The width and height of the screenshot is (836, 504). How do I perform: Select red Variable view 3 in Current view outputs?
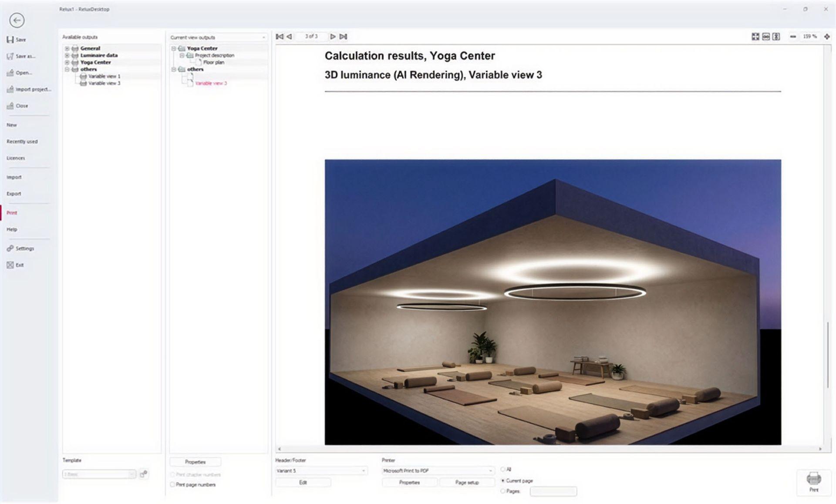tap(211, 83)
